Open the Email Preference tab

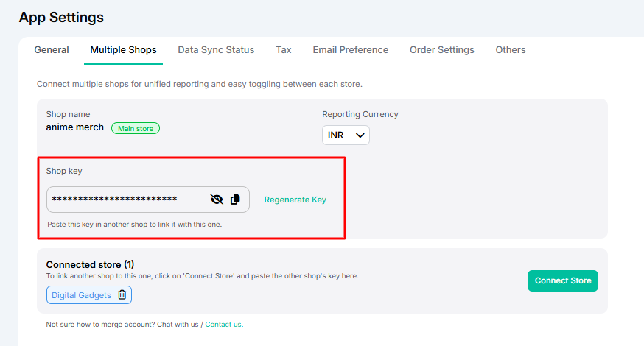click(x=350, y=50)
